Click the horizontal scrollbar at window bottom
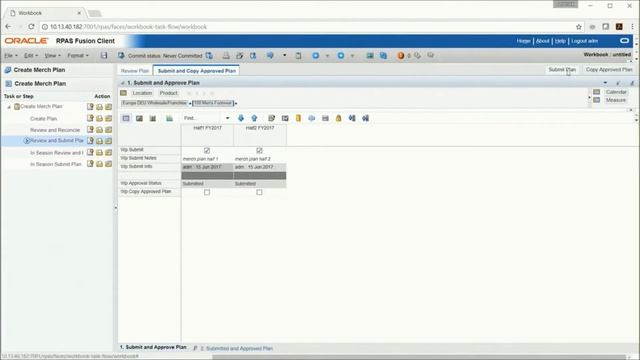This screenshot has height=360, width=640. tap(420, 357)
